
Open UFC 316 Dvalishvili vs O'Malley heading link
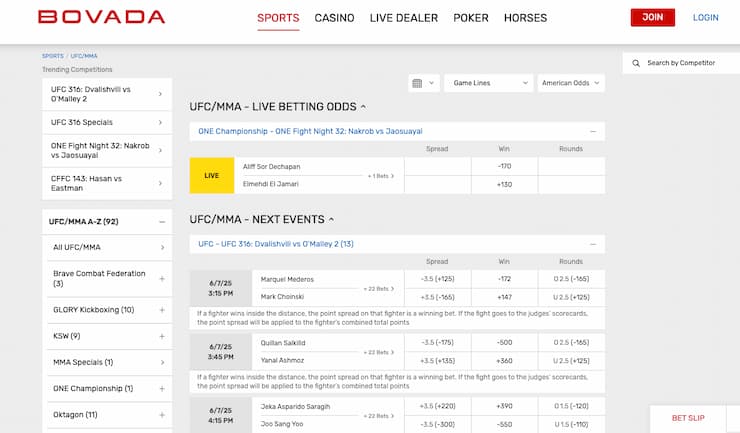(276, 244)
